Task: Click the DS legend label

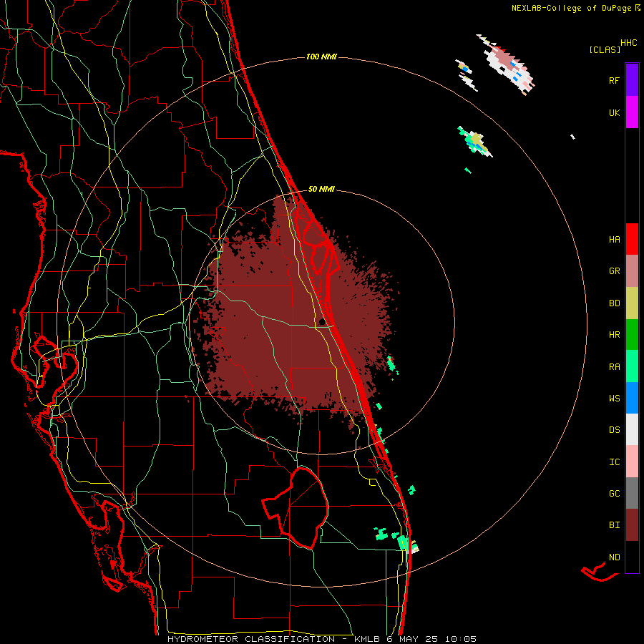Action: (x=614, y=430)
